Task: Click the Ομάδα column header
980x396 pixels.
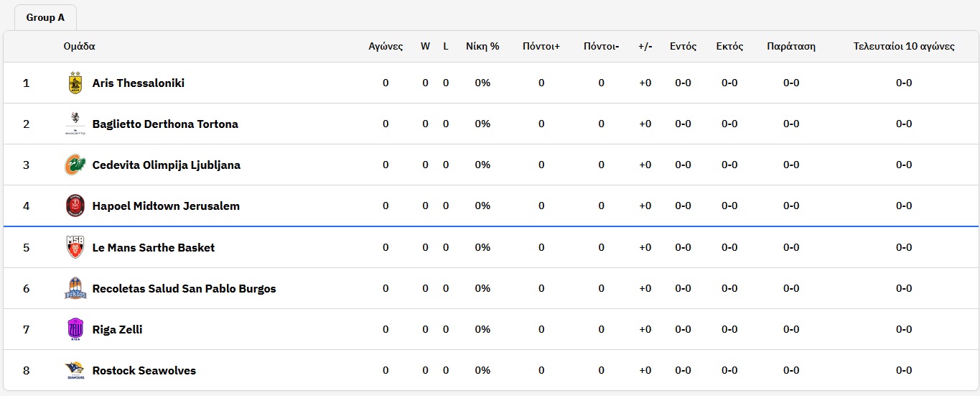Action: [x=79, y=47]
